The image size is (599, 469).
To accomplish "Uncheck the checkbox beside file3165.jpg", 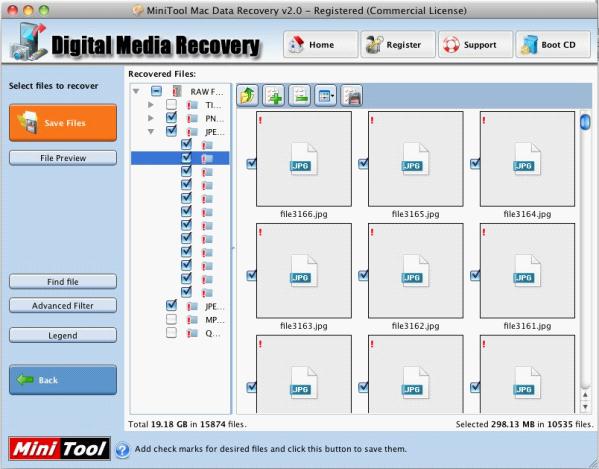I will click(x=363, y=164).
